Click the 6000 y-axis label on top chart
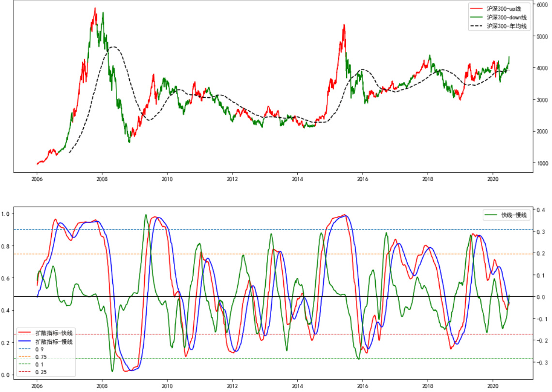Screen dimensions: 552x392 tap(542, 4)
